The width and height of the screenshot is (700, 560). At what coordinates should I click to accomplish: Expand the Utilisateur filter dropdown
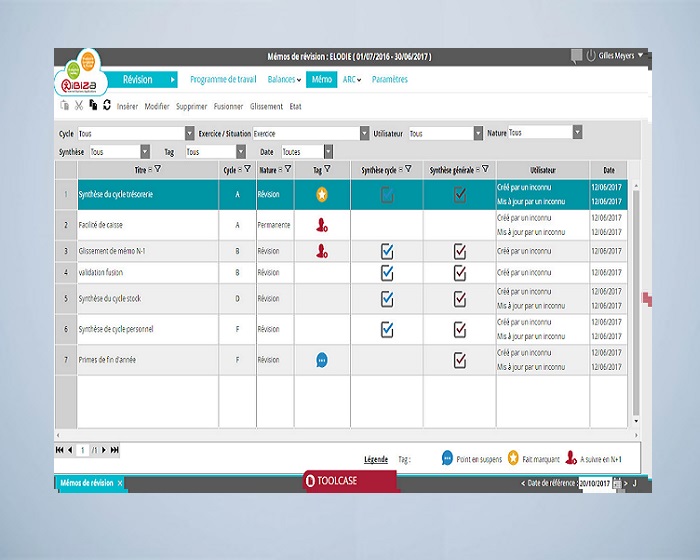click(478, 133)
